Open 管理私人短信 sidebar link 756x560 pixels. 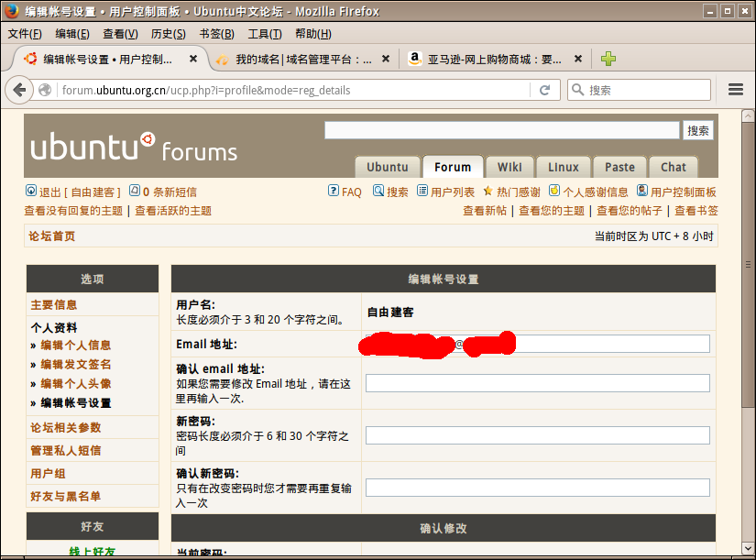point(66,451)
